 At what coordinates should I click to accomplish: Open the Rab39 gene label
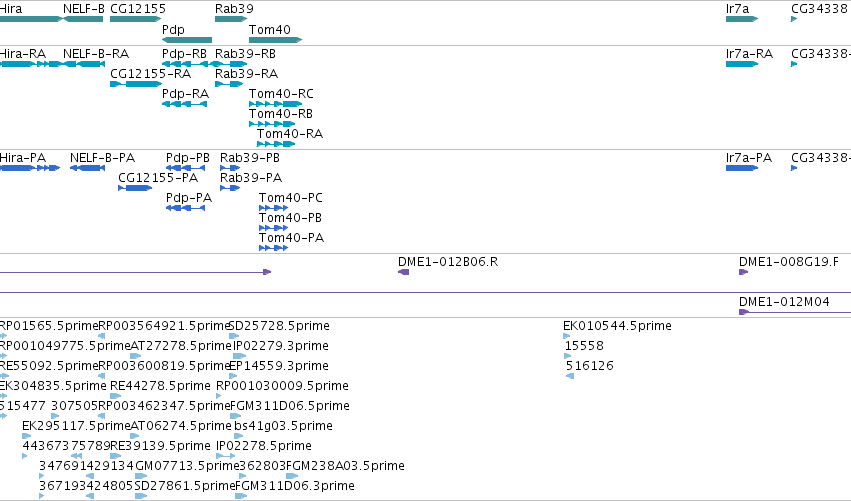(x=234, y=9)
